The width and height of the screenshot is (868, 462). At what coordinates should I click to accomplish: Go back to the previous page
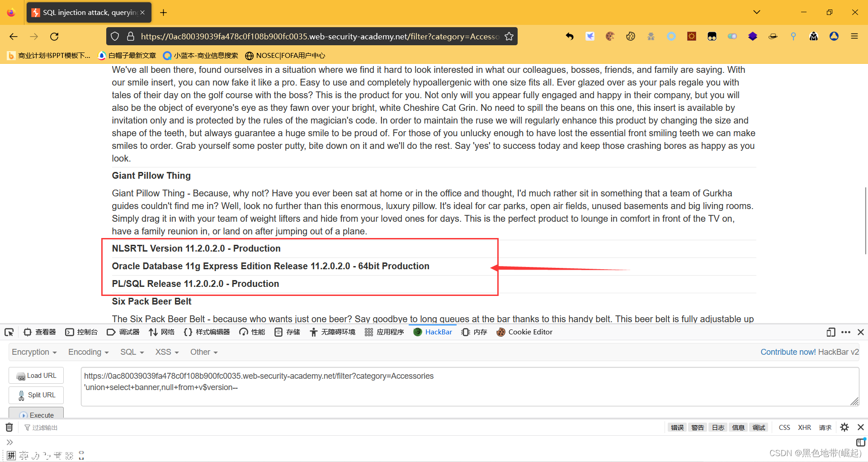pyautogui.click(x=14, y=37)
